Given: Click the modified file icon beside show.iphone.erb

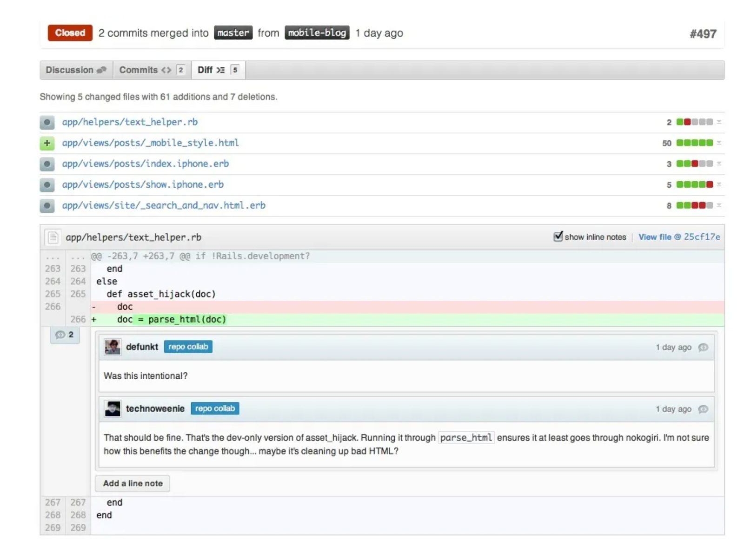Looking at the screenshot, I should (x=47, y=185).
